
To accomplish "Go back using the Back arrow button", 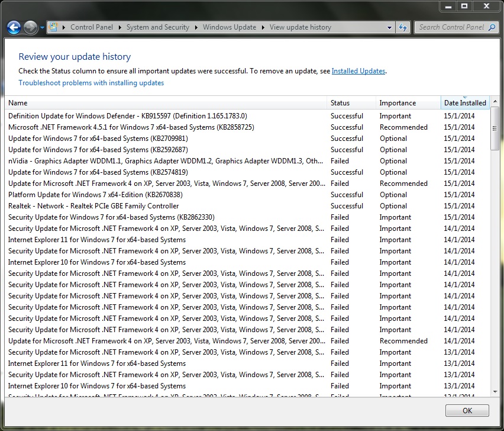I will tap(14, 27).
